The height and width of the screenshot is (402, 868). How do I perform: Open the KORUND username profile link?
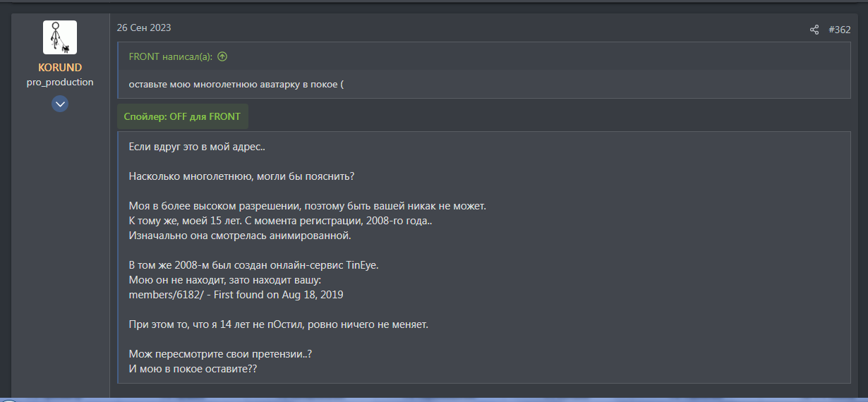click(60, 68)
